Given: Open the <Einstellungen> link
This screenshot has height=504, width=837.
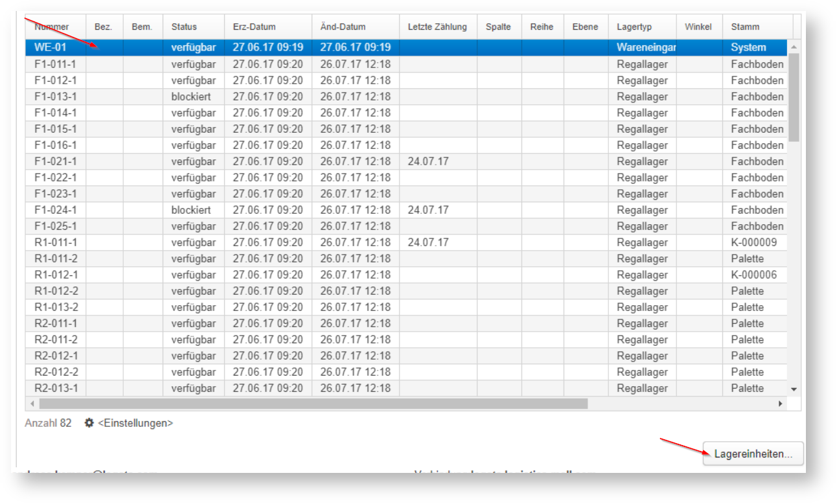Looking at the screenshot, I should point(135,423).
